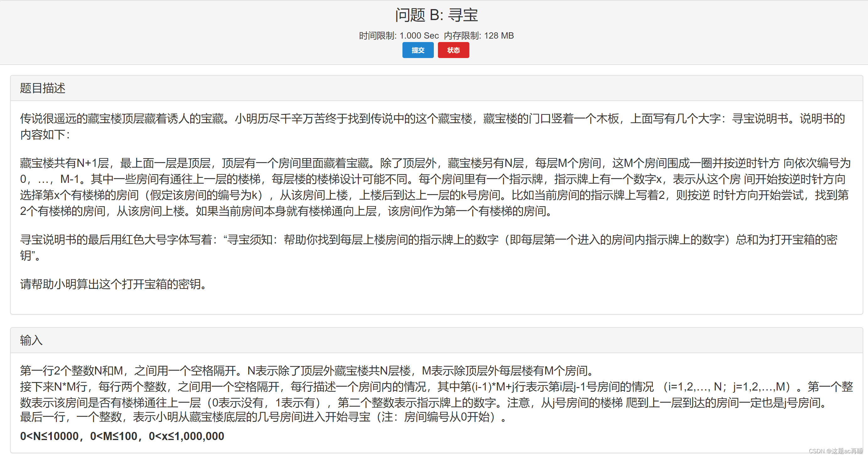The image size is (868, 457).
Task: Click the input line starting 最后一行，一个整数
Action: point(263,417)
